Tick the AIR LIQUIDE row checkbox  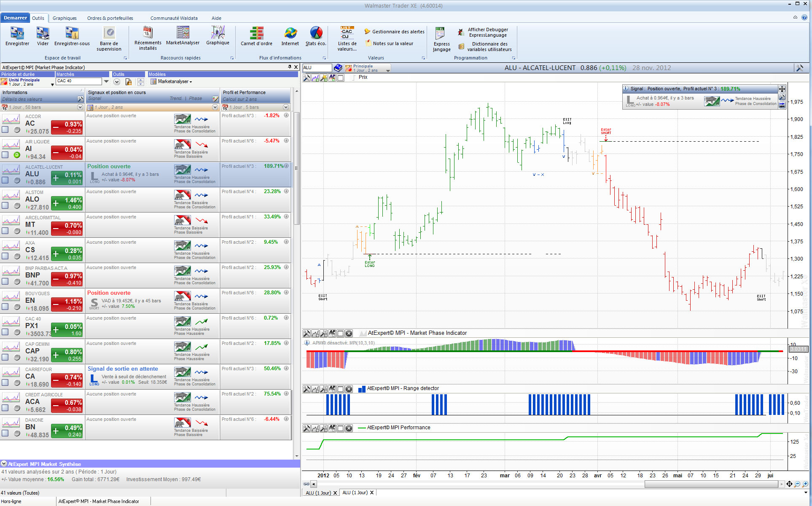[5, 155]
